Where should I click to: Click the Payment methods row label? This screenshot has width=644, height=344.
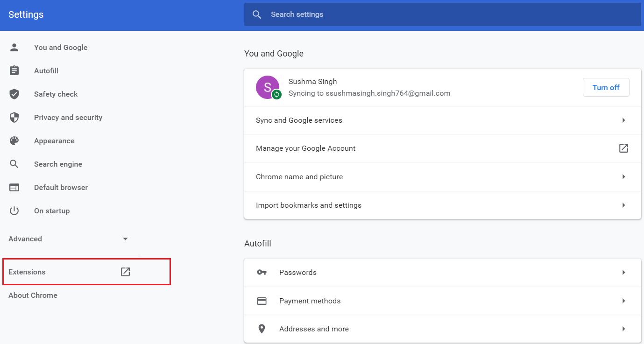click(x=310, y=301)
